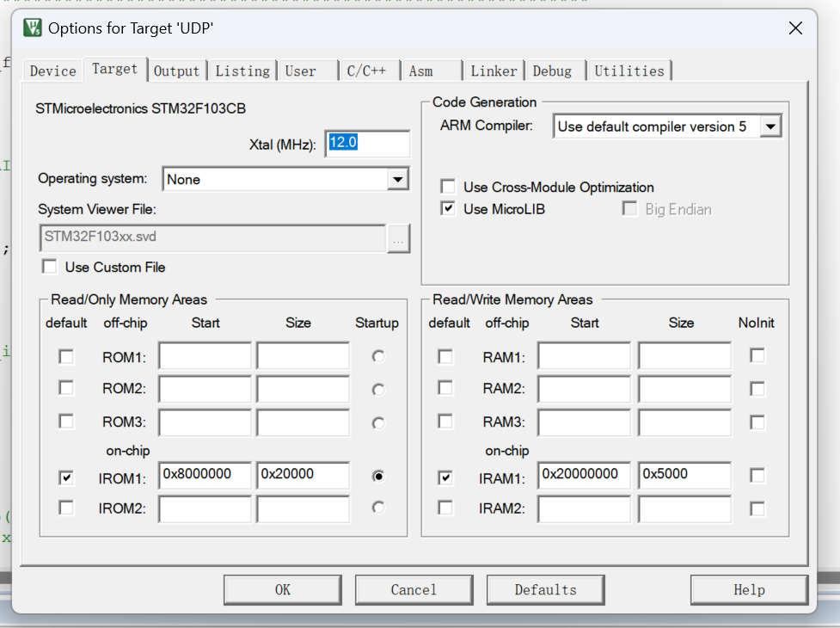Click the STMicroelectronics STM32F103CB device label

click(x=140, y=108)
